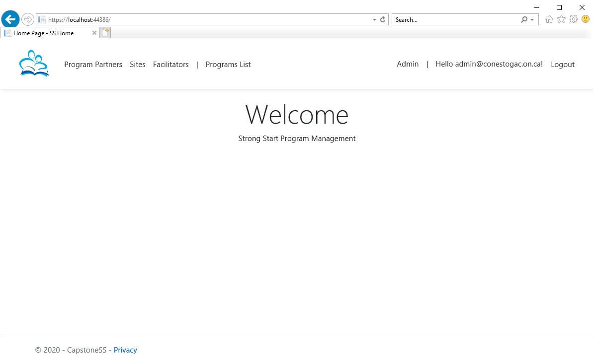Click the Strong Start logo
The height and width of the screenshot is (364, 594).
tap(34, 64)
